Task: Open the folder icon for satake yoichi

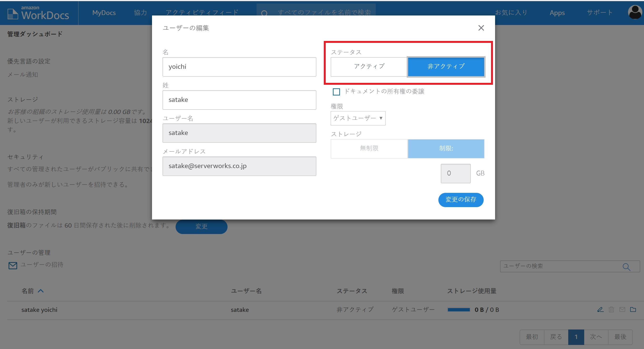Action: (633, 309)
